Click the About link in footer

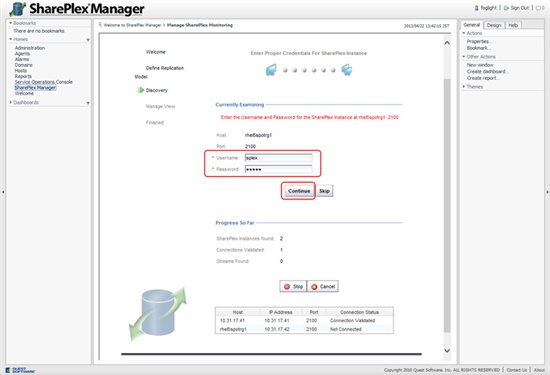[539, 370]
